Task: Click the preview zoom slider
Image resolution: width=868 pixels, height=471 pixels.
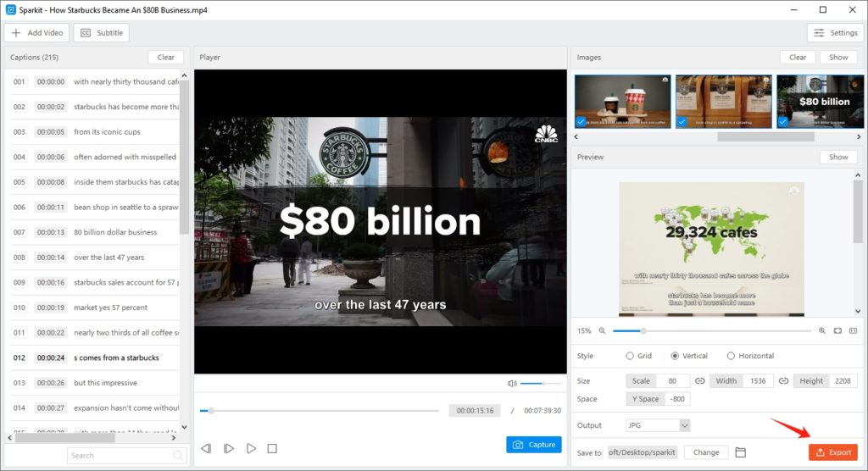Action: pos(712,330)
